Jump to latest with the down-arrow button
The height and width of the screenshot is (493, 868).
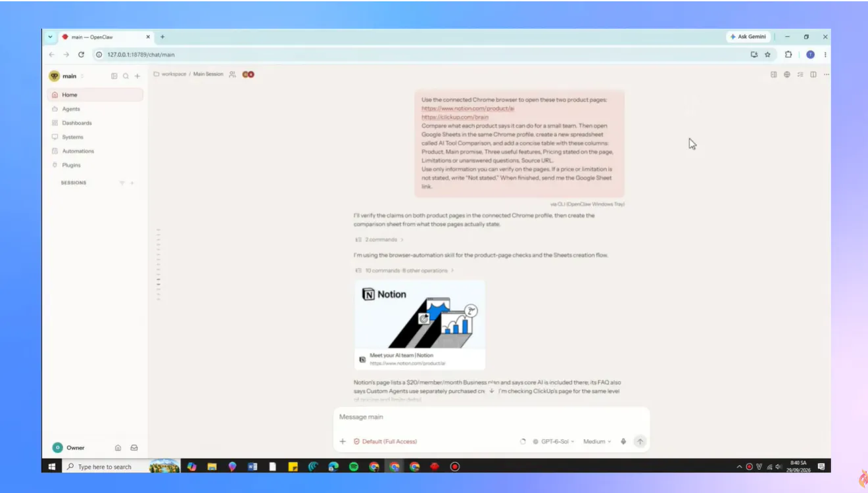pos(491,390)
